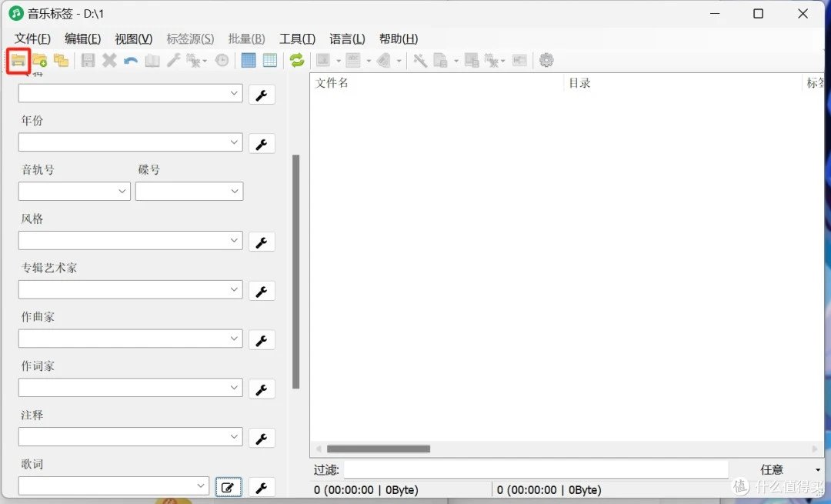Click the wrench button beside 作曲家 field

262,340
